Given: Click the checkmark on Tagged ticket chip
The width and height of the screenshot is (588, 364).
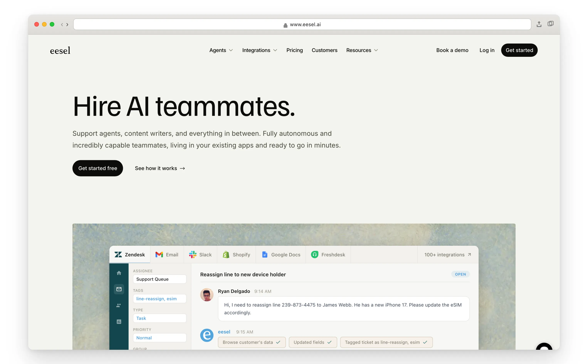Looking at the screenshot, I should [425, 342].
